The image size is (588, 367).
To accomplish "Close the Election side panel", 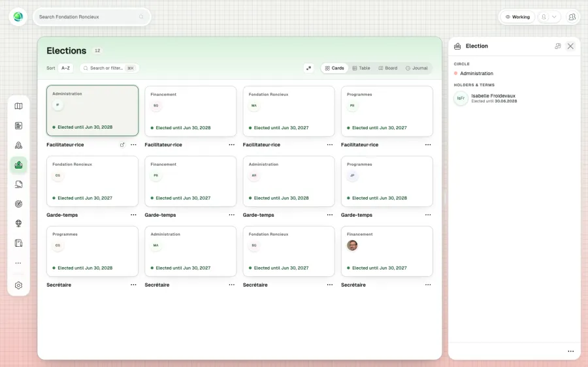I will (x=570, y=46).
